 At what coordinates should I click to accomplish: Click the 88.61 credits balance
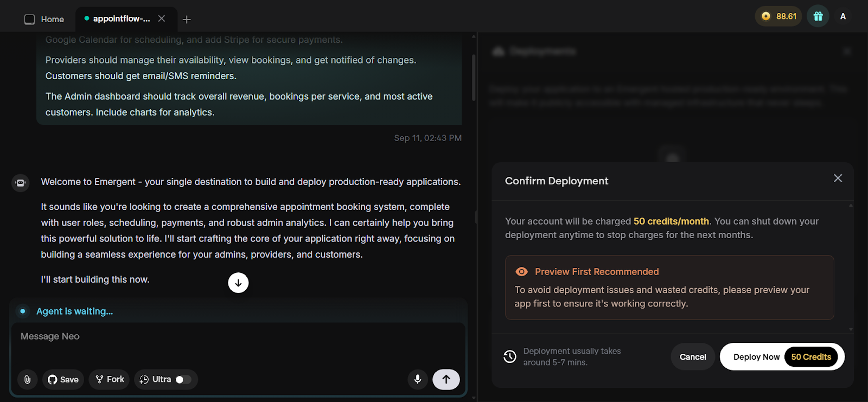778,16
